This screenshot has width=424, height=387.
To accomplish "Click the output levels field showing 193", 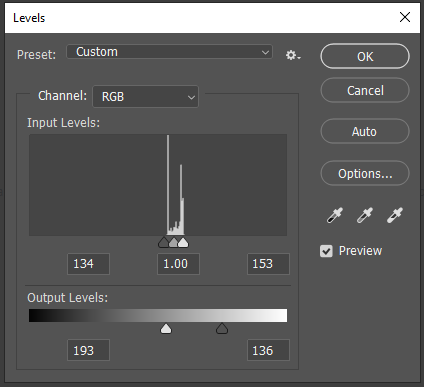I will (x=88, y=350).
